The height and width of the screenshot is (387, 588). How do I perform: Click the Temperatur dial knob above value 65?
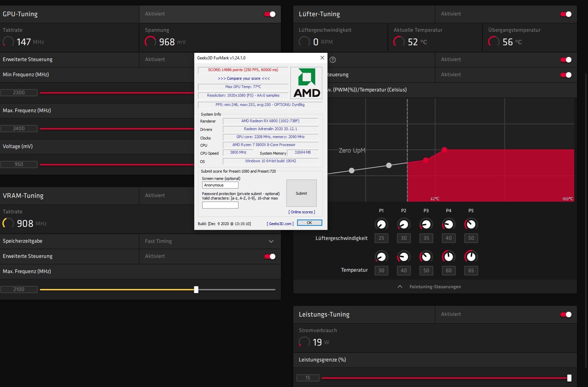pos(471,257)
